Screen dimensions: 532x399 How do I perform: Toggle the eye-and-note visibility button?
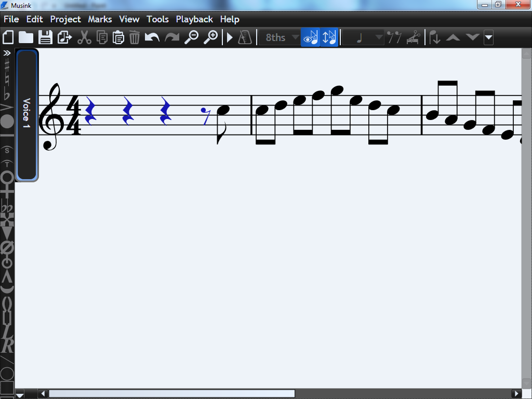coord(310,37)
